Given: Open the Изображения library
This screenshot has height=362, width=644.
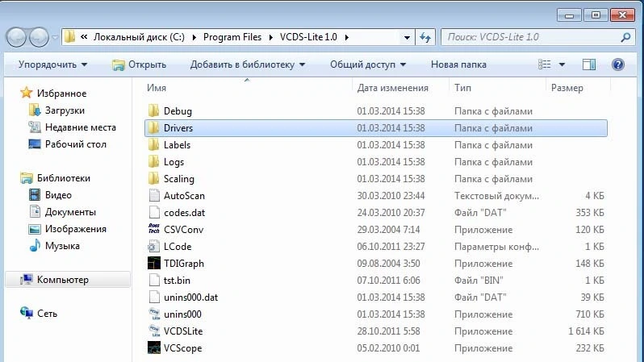Looking at the screenshot, I should pyautogui.click(x=76, y=229).
